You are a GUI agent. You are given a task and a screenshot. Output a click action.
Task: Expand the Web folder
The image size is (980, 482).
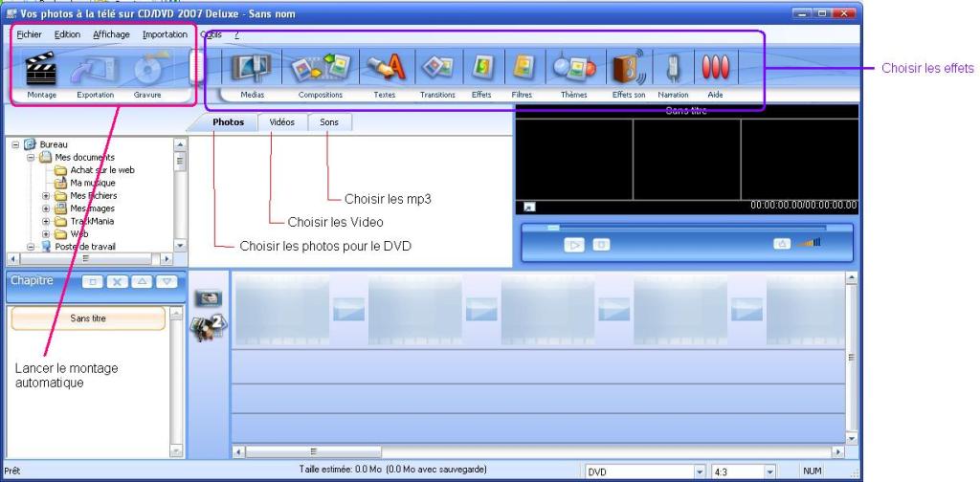click(46, 234)
